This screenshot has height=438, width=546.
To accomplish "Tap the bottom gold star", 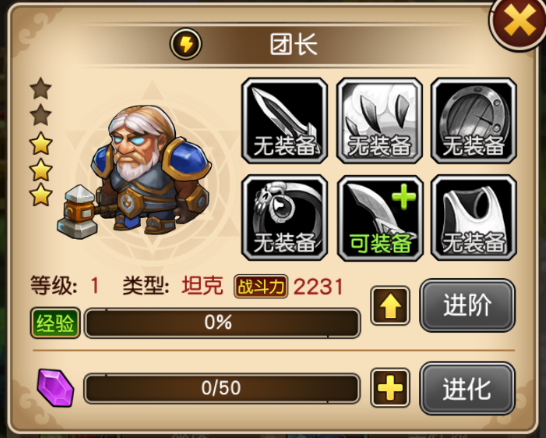I will click(41, 195).
